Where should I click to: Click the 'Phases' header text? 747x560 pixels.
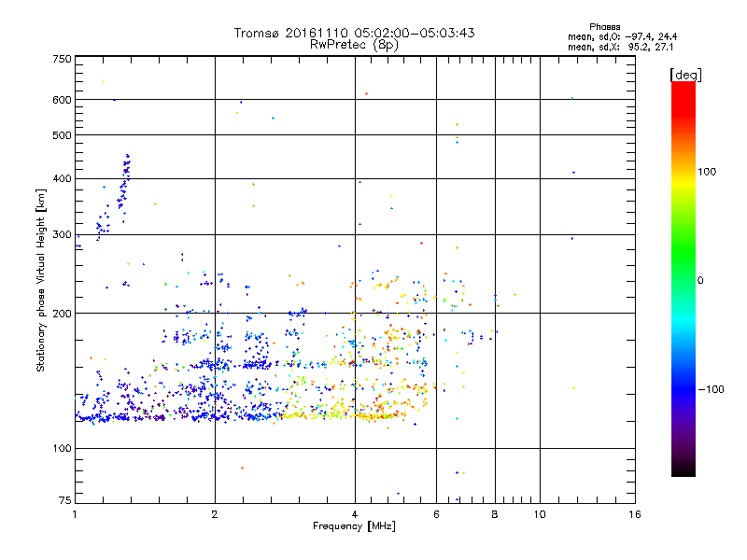point(604,27)
